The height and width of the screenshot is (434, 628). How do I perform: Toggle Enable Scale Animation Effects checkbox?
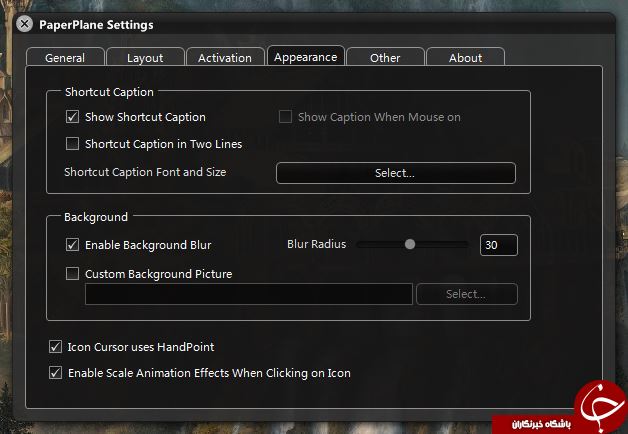55,373
